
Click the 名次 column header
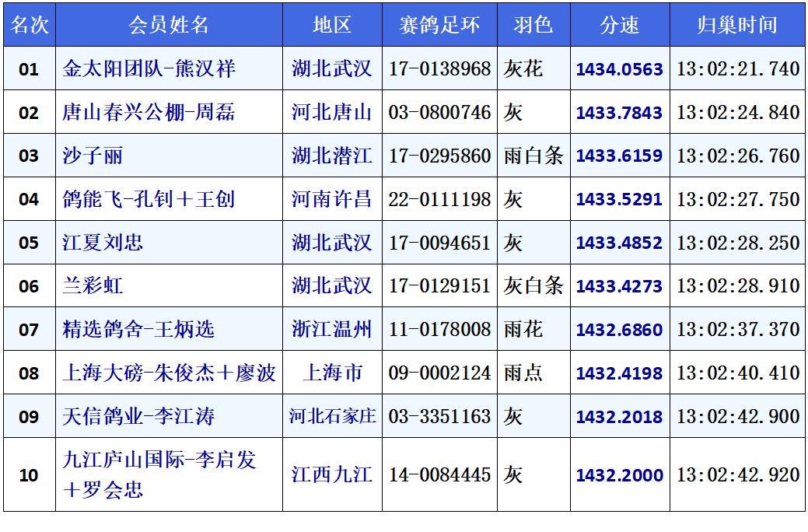point(29,25)
